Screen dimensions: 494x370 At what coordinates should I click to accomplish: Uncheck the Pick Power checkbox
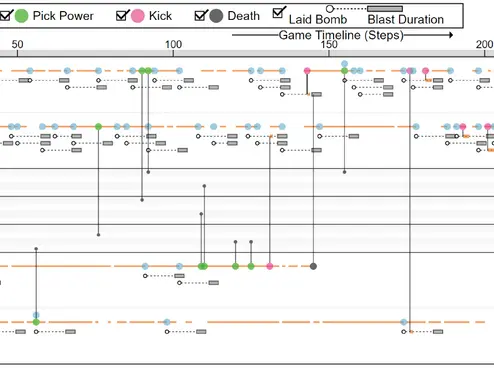coord(6,16)
